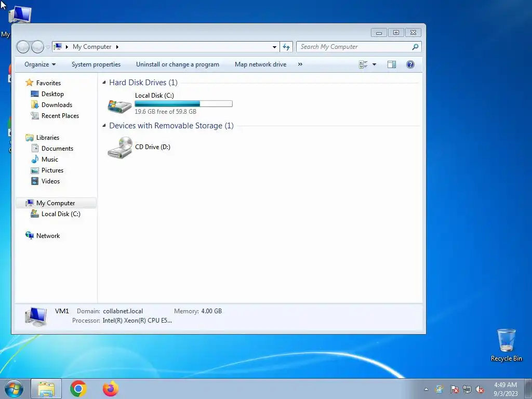Select Libraries in the navigation pane
The image size is (532, 399).
click(47, 137)
